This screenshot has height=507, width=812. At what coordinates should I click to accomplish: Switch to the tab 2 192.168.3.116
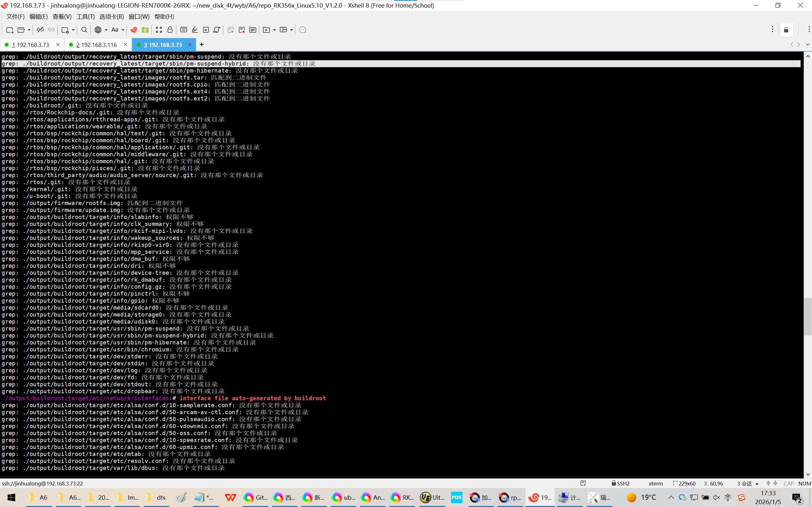[x=97, y=45]
